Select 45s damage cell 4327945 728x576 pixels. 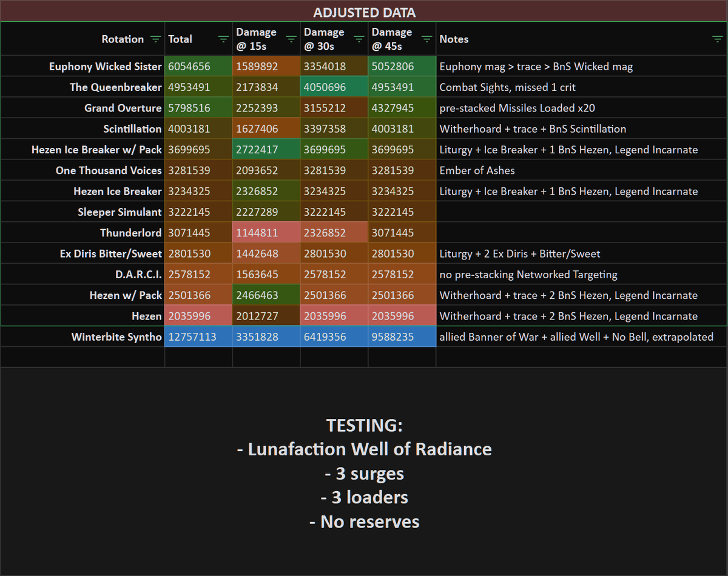[x=402, y=108]
